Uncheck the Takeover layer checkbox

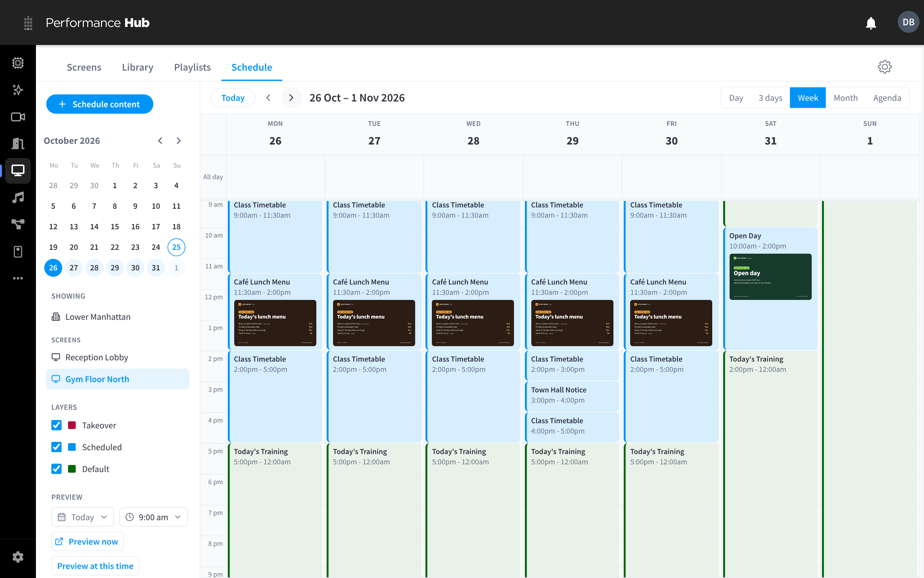click(56, 425)
